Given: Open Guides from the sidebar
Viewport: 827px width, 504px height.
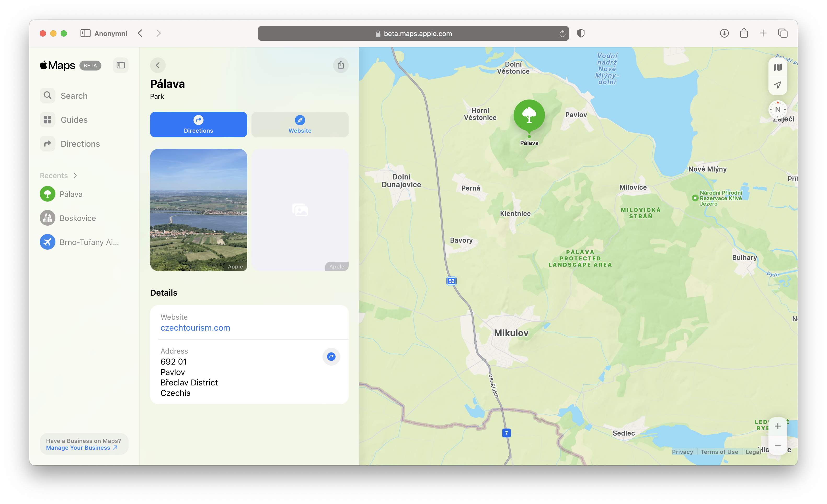Looking at the screenshot, I should point(47,119).
